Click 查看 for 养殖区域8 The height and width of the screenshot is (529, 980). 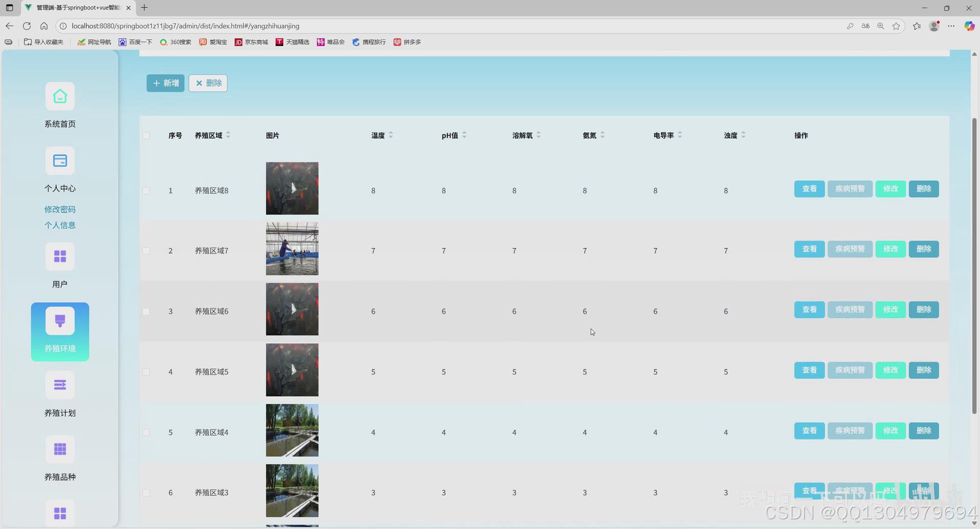pos(809,189)
